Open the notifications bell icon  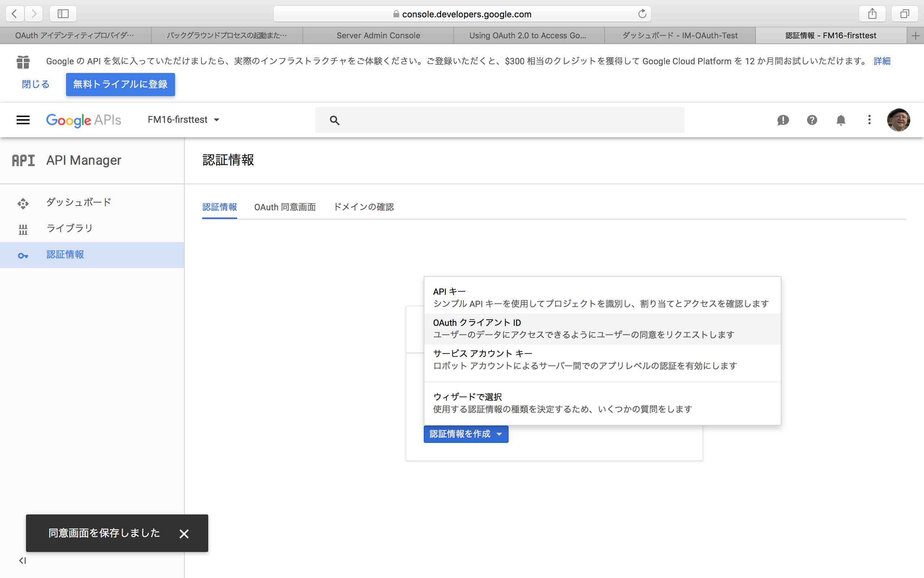coord(841,120)
